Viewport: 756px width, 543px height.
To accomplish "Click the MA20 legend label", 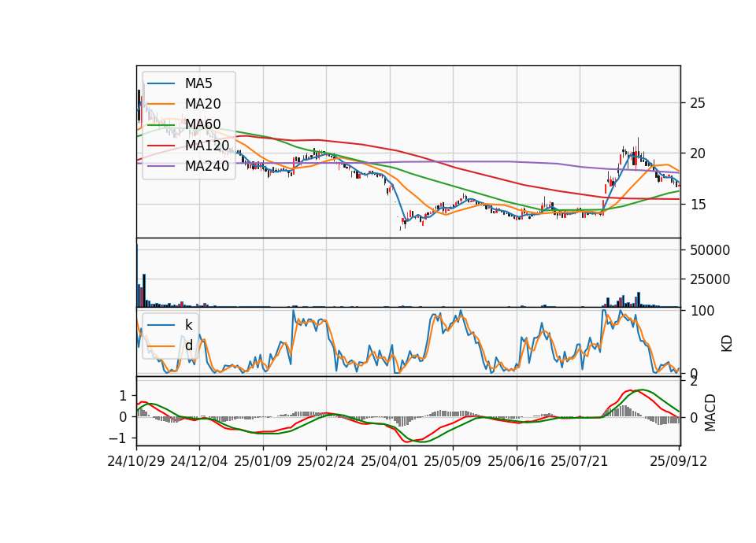I will pos(202,104).
